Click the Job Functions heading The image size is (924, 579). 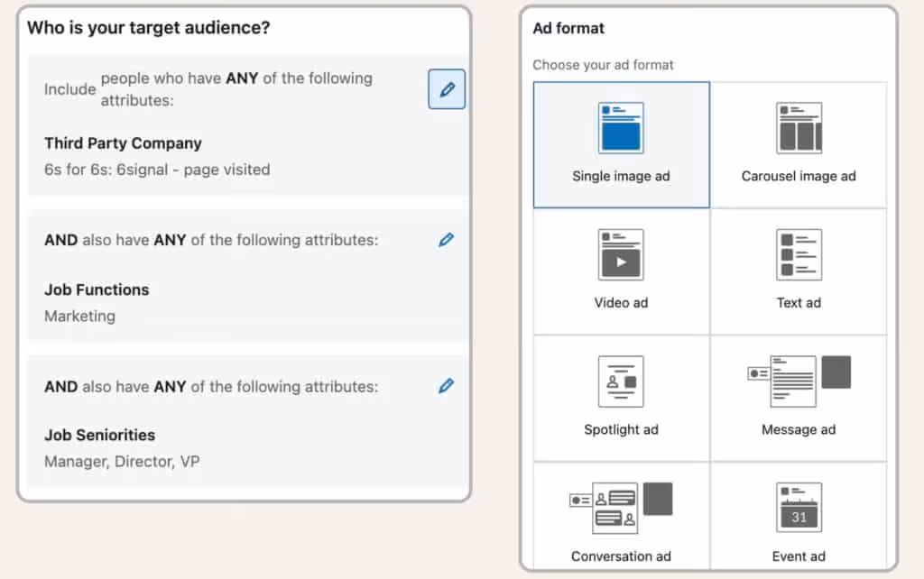coord(97,289)
